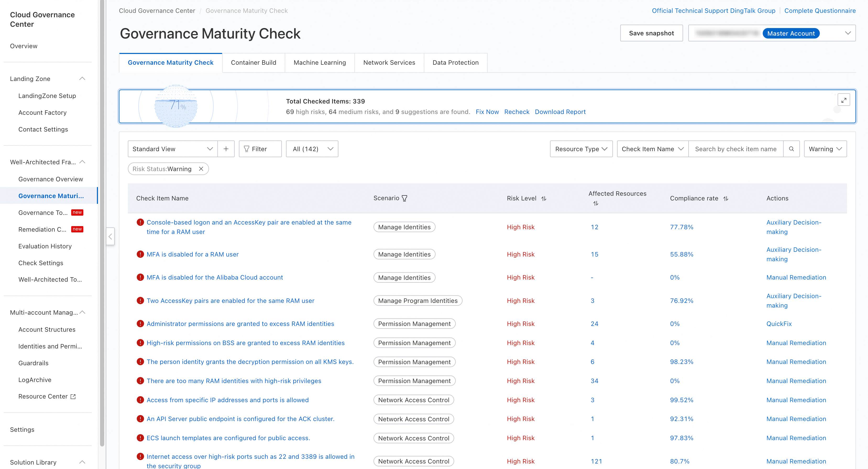868x469 pixels.
Task: Click the search magnifier icon
Action: pos(791,149)
